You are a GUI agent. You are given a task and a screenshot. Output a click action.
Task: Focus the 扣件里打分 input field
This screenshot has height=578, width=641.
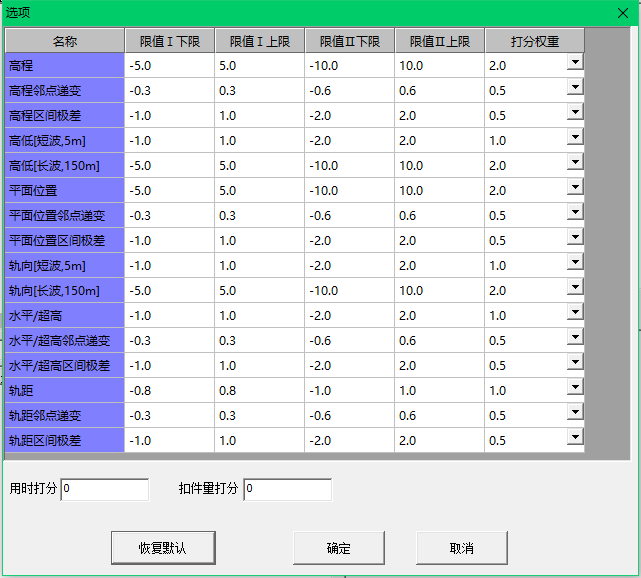coord(288,489)
